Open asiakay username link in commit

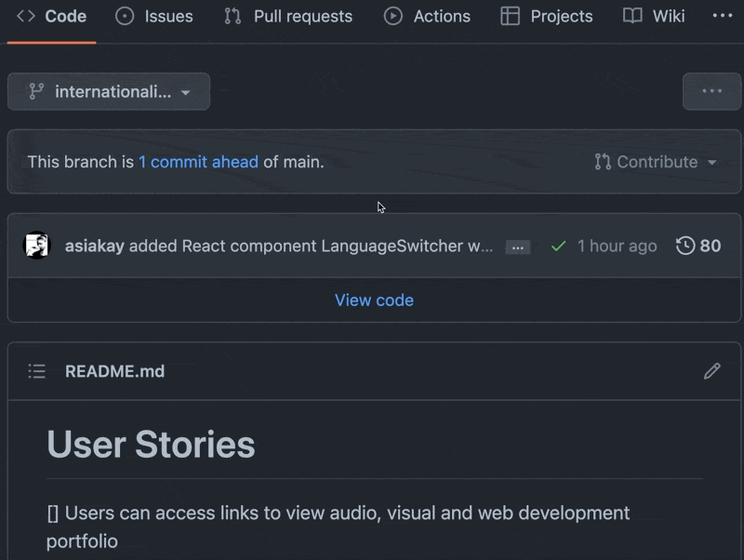[94, 247]
